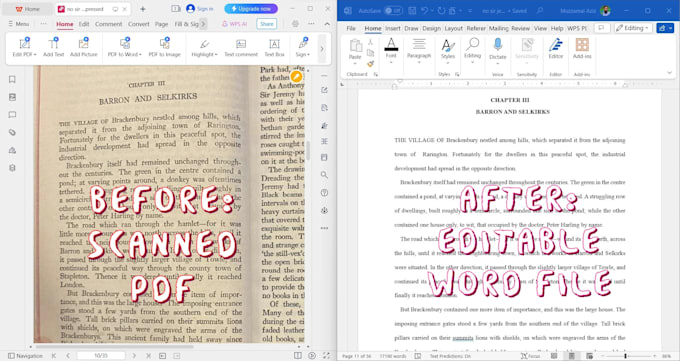Switch to Word Review tab

pyautogui.click(x=520, y=28)
